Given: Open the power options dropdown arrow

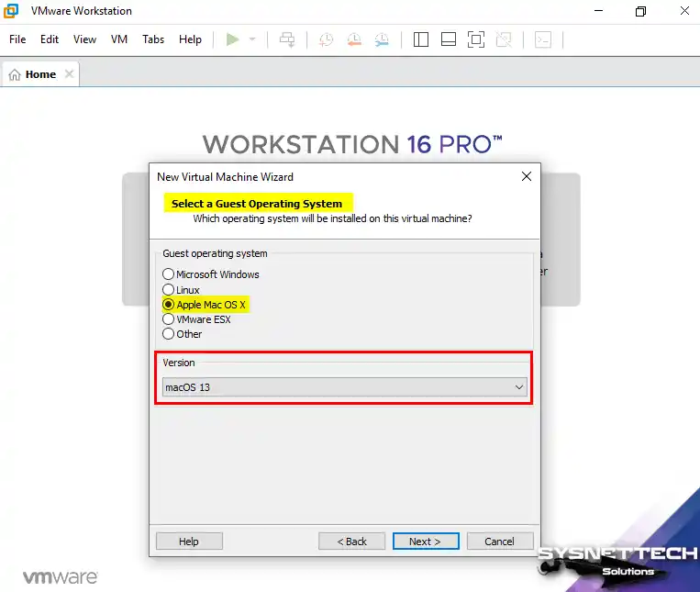Looking at the screenshot, I should click(x=252, y=39).
